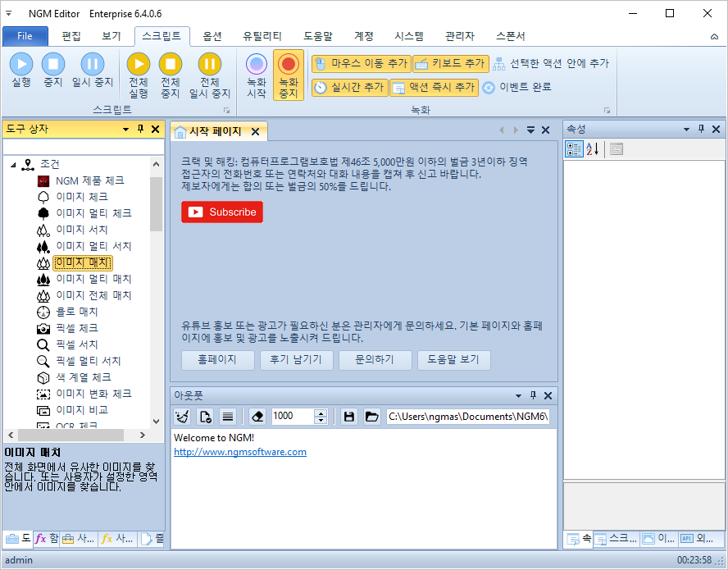Click the toolbox search field
The image size is (728, 570).
tap(84, 147)
